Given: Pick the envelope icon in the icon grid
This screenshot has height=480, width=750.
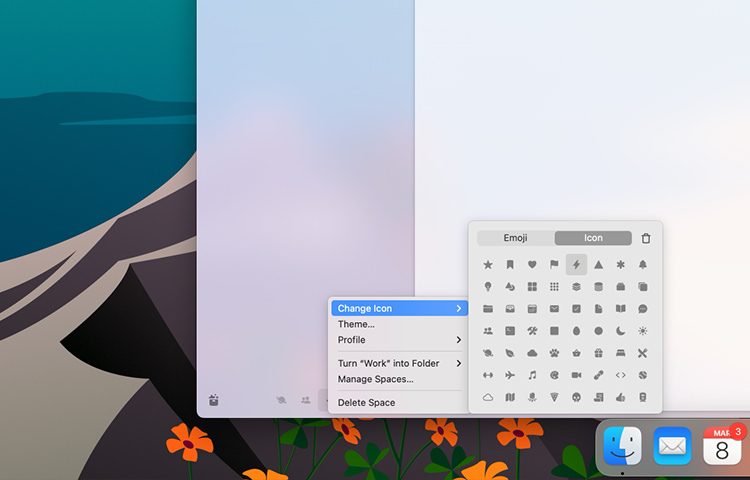Looking at the screenshot, I should [554, 309].
